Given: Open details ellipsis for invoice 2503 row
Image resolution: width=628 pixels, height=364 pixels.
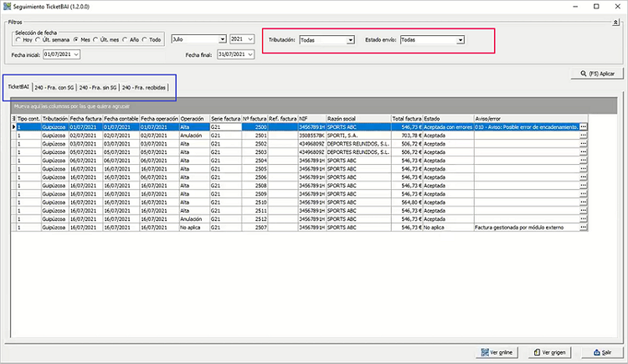Looking at the screenshot, I should (583, 152).
